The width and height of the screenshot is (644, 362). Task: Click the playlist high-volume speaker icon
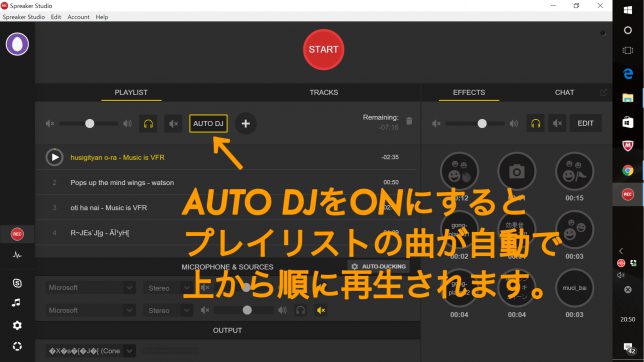pos(127,124)
